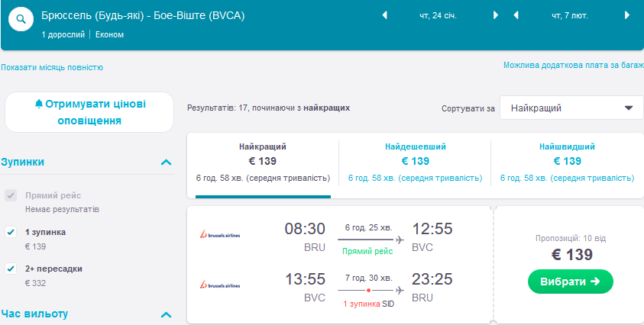The height and width of the screenshot is (325, 644).
Task: Open the additional baggage fee notice link
Action: point(573,66)
